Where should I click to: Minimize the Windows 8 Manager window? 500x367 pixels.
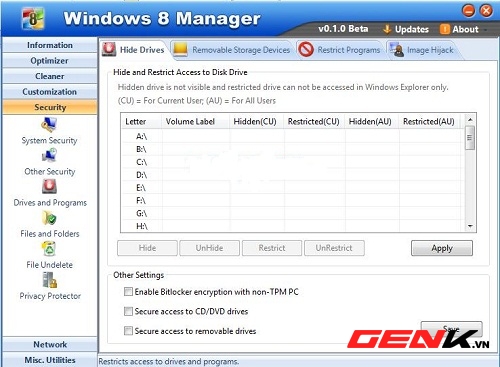click(x=469, y=11)
